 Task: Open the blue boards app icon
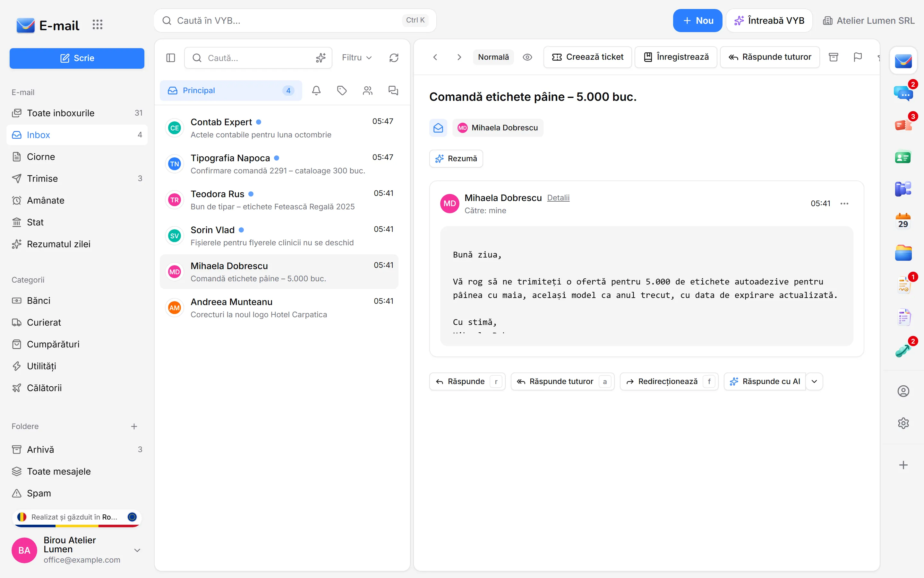click(903, 189)
